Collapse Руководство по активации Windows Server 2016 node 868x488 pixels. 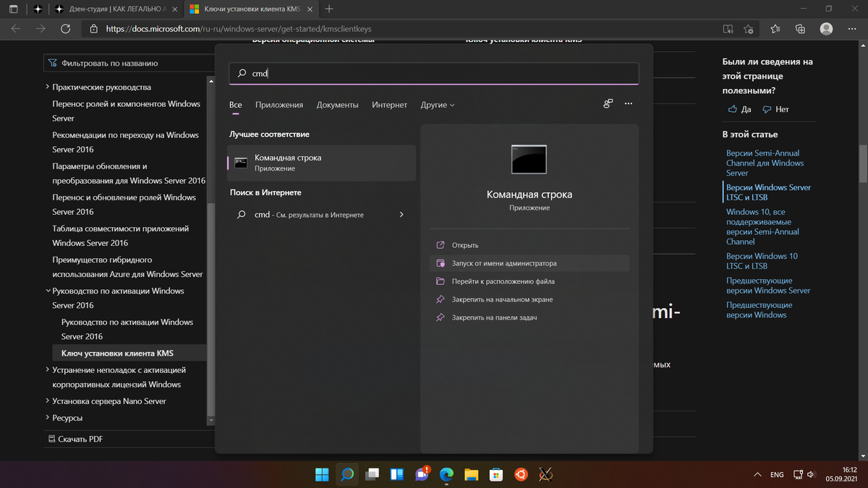click(48, 291)
